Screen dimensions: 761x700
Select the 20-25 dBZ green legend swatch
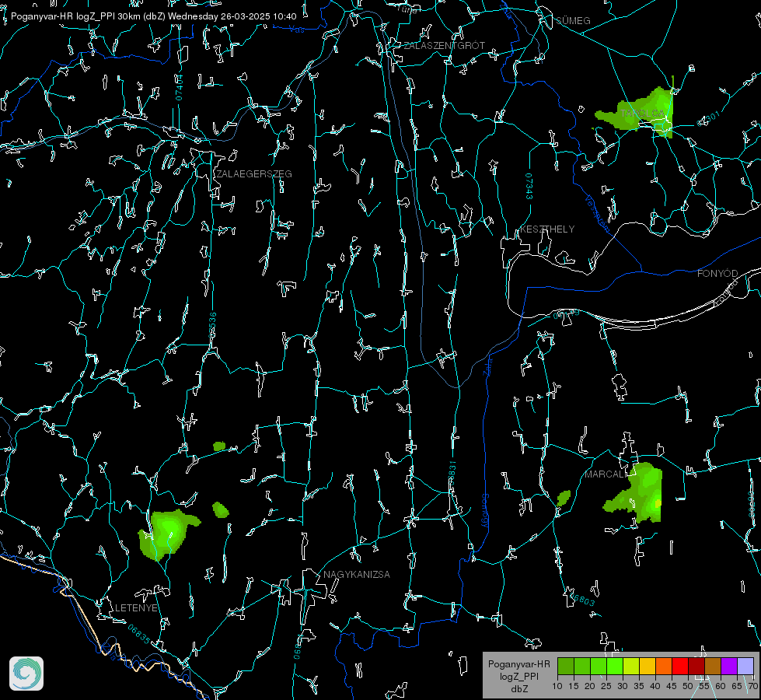[599, 666]
